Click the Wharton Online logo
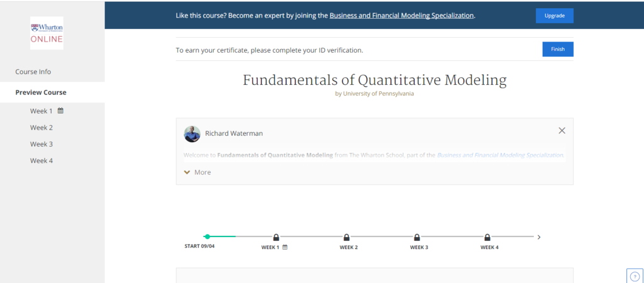The height and width of the screenshot is (283, 644). pyautogui.click(x=47, y=33)
